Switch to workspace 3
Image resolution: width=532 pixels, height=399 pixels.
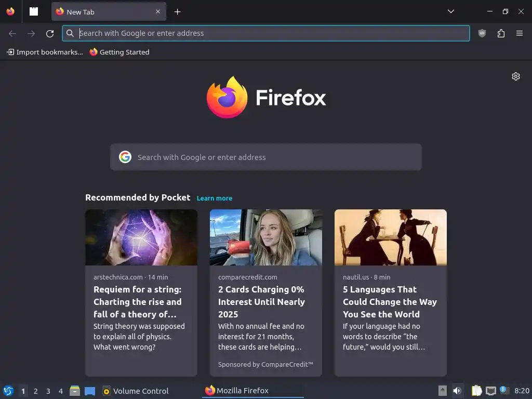pos(48,391)
